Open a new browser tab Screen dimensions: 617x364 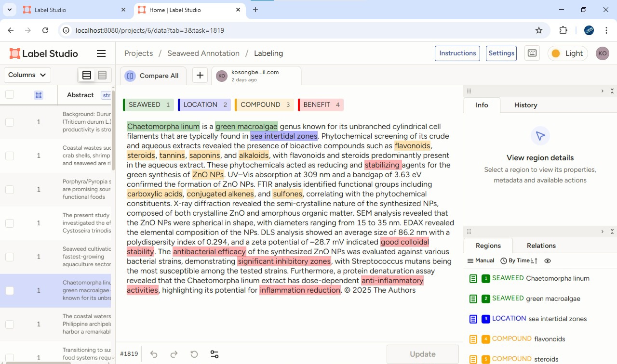[255, 10]
